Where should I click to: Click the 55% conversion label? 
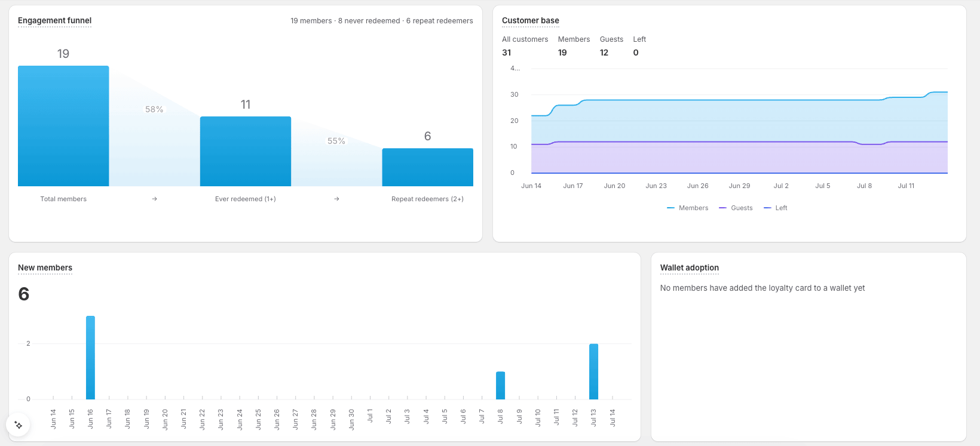[x=336, y=141]
